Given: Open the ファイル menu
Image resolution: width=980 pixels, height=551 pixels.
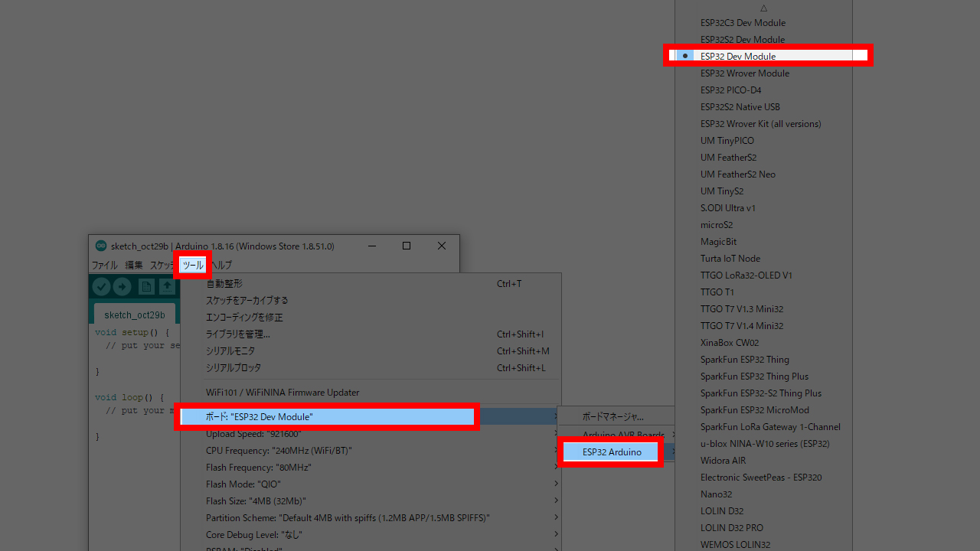Looking at the screenshot, I should (105, 266).
